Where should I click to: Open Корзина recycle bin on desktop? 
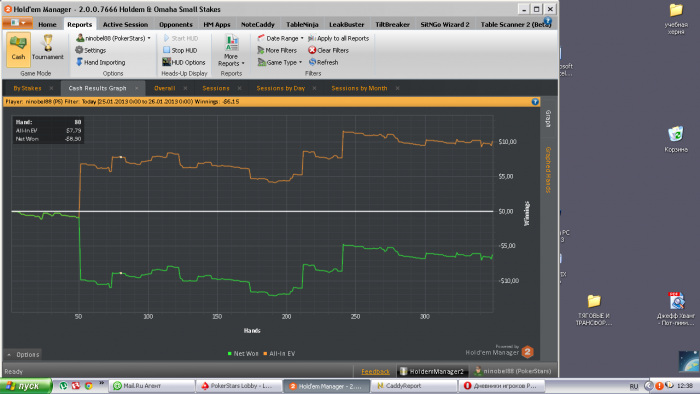point(676,140)
